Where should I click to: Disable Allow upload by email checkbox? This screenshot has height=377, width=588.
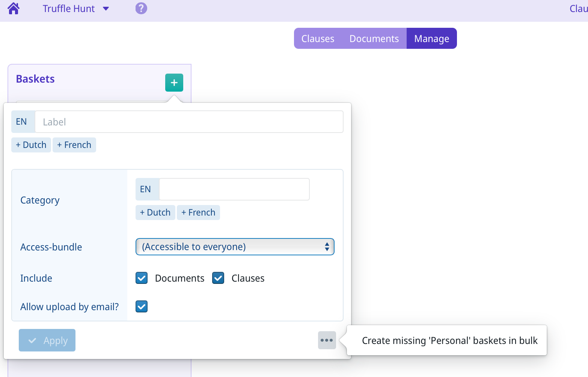(142, 306)
